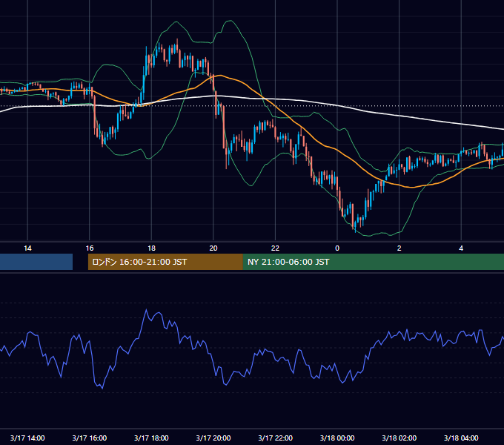Click the 3/17 18:00 date label
504x445 pixels.
coord(151,438)
